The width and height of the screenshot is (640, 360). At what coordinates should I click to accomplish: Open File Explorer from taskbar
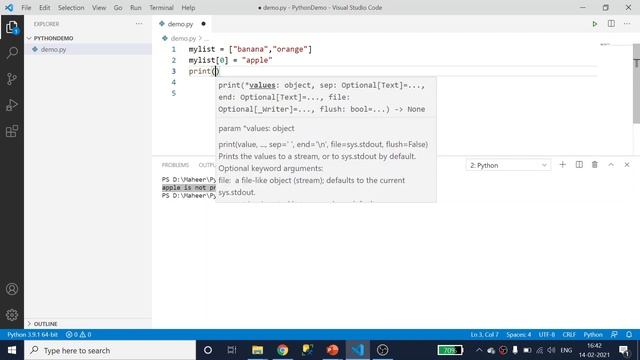pyautogui.click(x=258, y=350)
